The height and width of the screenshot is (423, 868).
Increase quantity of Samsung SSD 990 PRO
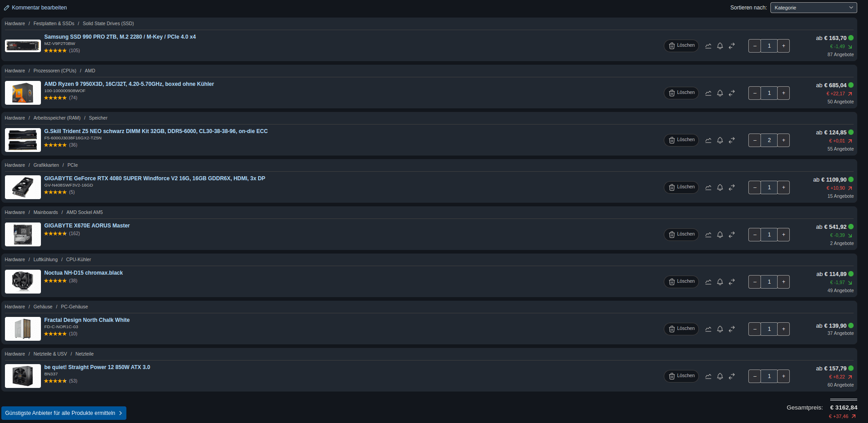(x=783, y=46)
